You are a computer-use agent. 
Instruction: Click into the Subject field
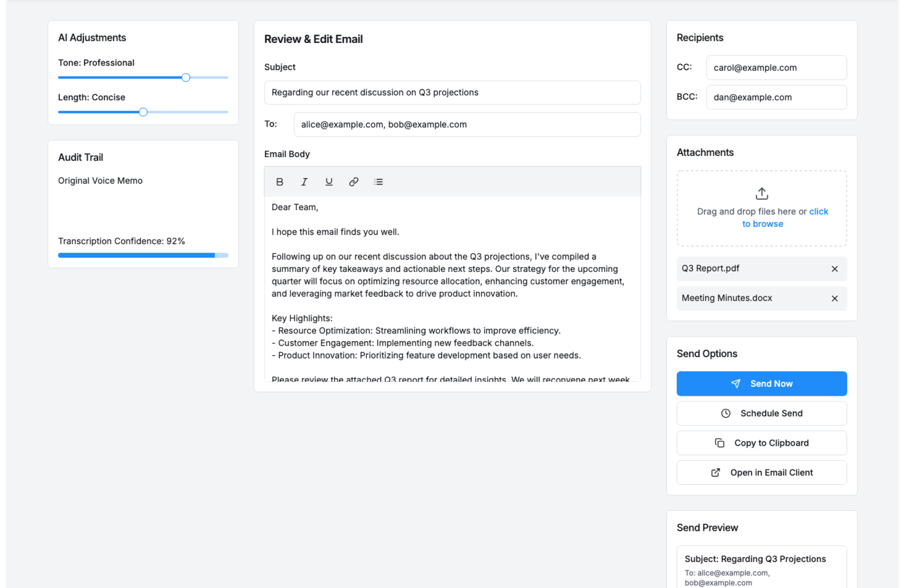(452, 93)
